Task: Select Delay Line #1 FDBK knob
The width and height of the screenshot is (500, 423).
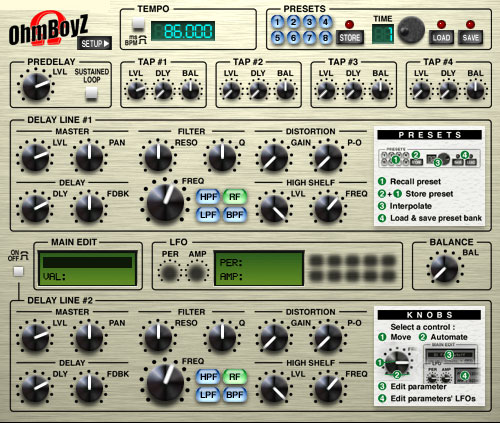Action: point(89,209)
